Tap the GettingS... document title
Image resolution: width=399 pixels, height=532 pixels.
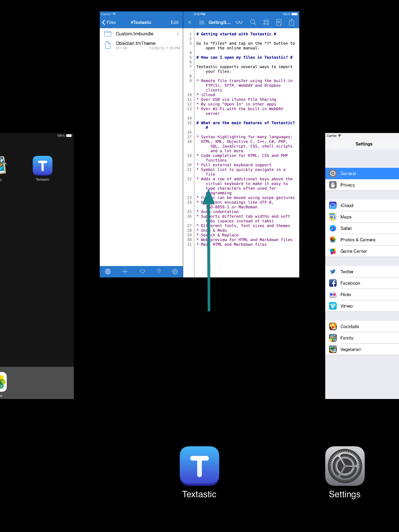[x=220, y=22]
